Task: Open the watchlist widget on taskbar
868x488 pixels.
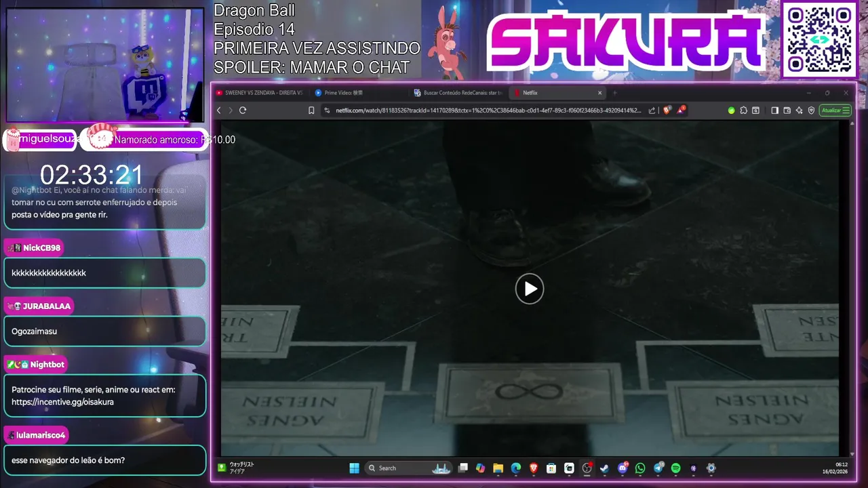Action: pyautogui.click(x=236, y=468)
